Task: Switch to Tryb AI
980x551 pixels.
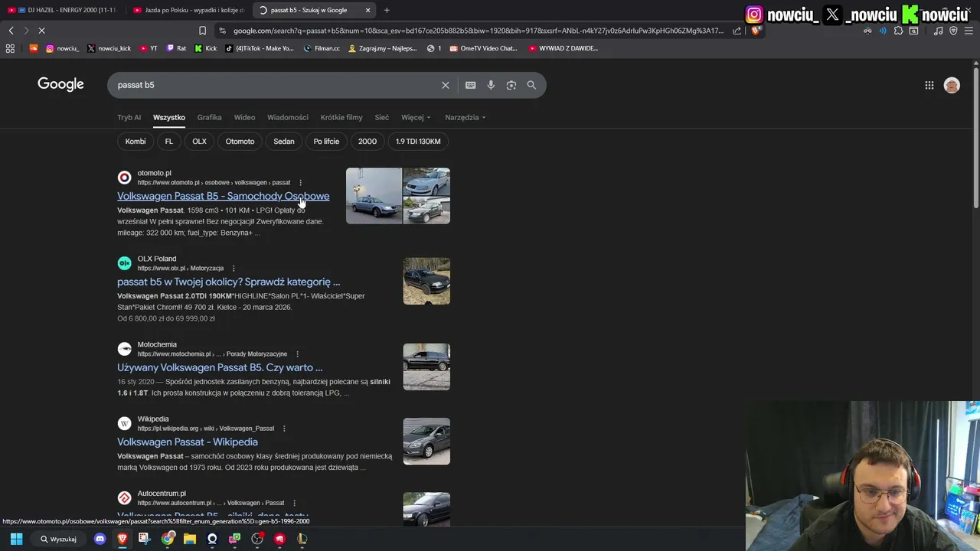Action: click(129, 117)
